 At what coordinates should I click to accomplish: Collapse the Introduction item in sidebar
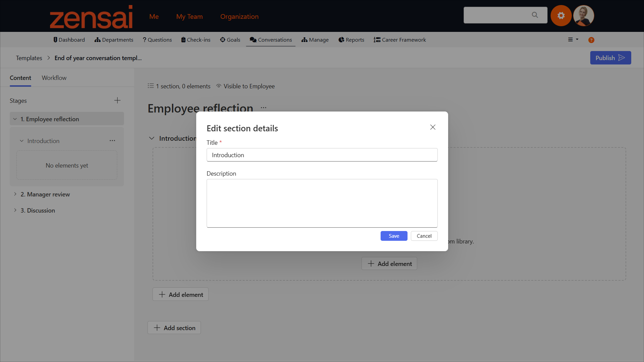point(22,141)
